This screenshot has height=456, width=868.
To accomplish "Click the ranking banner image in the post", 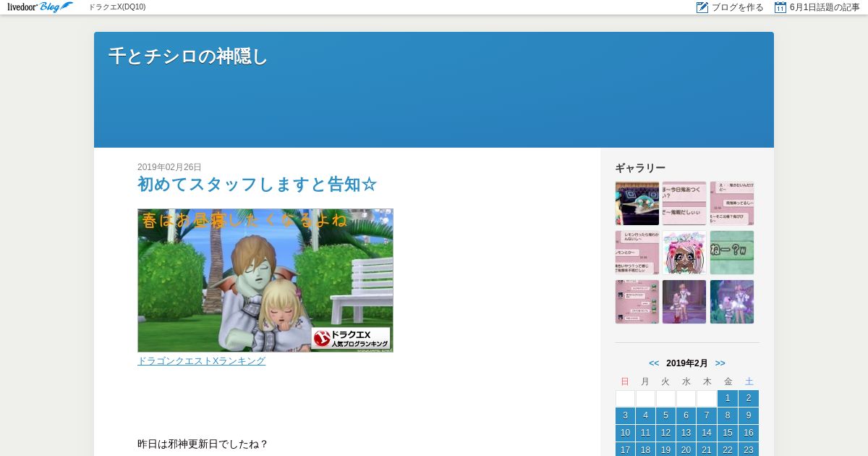I will (265, 280).
